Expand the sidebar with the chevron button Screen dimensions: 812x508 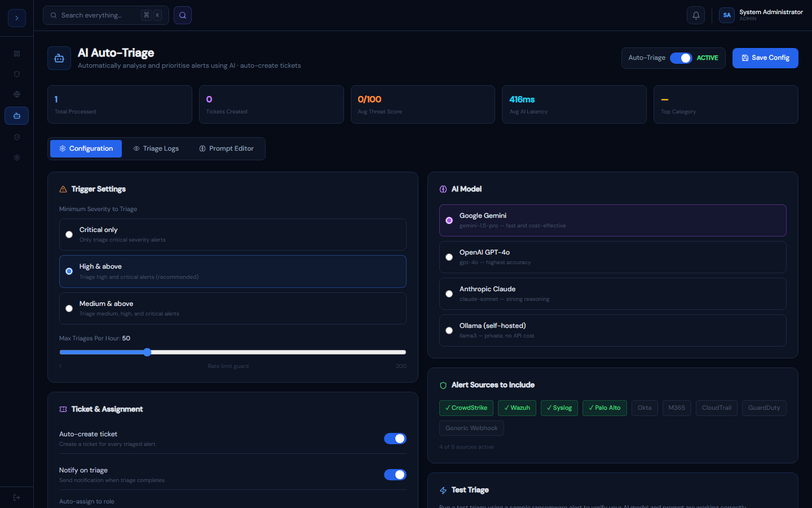coord(17,18)
